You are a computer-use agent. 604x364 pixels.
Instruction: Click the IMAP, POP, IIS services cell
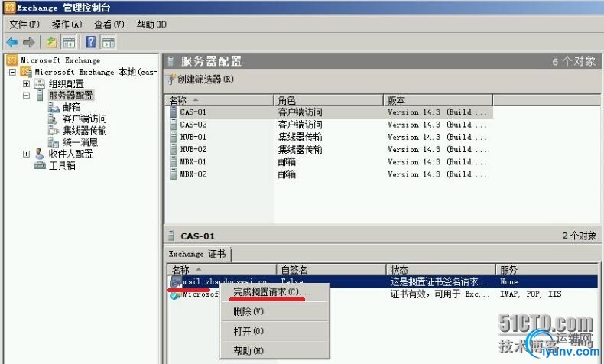(531, 294)
